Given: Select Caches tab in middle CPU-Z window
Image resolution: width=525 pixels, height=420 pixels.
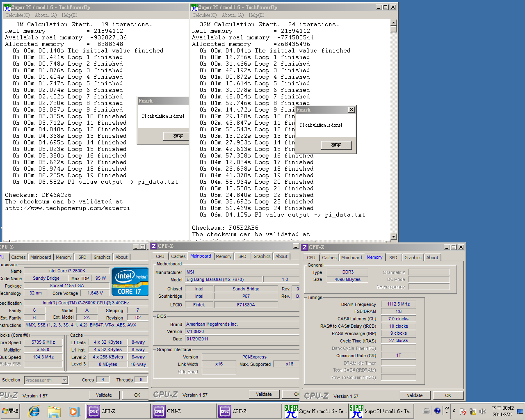Looking at the screenshot, I should (178, 256).
